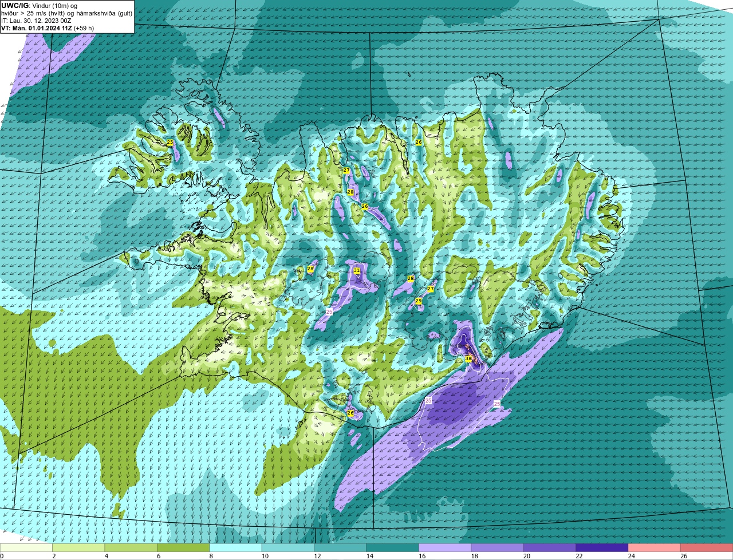Click the legend tick label '0'
This screenshot has width=733, height=560.
pyautogui.click(x=2, y=556)
